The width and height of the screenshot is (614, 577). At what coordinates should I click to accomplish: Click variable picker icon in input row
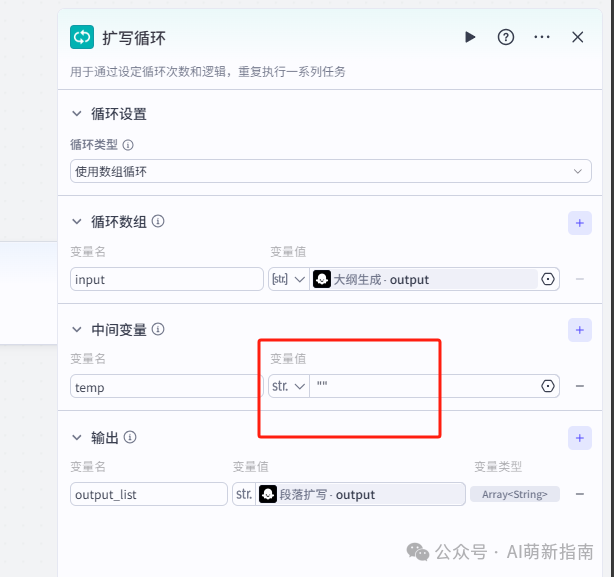[x=548, y=279]
